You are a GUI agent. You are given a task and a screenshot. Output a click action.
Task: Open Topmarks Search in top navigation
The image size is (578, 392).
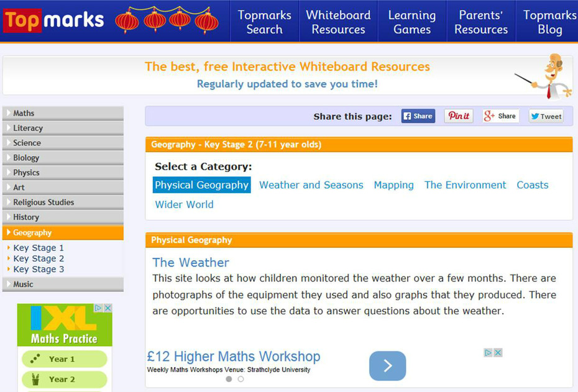(264, 22)
